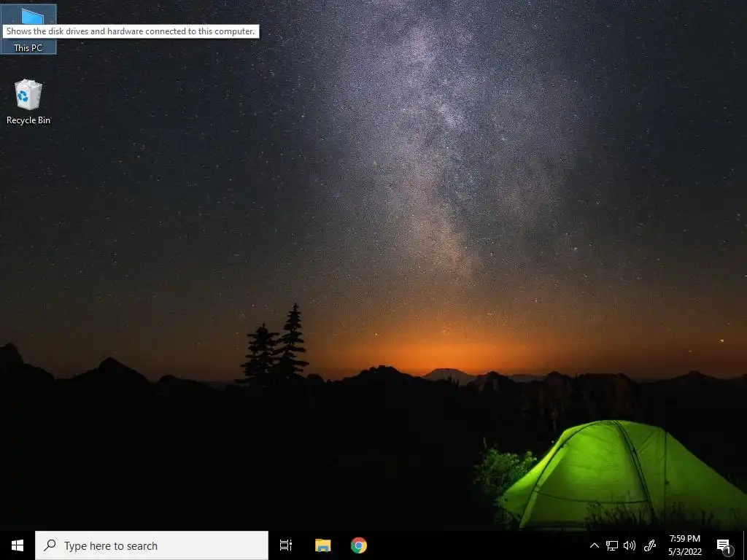747x560 pixels.
Task: Click the Show desktop sliver at the taskbar's end
Action: click(x=745, y=545)
